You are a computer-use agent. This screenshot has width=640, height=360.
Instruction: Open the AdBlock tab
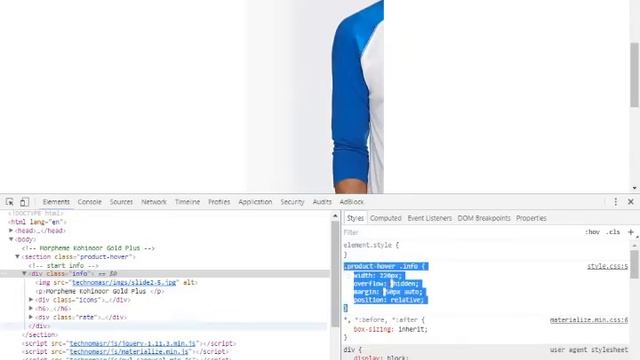click(x=351, y=202)
